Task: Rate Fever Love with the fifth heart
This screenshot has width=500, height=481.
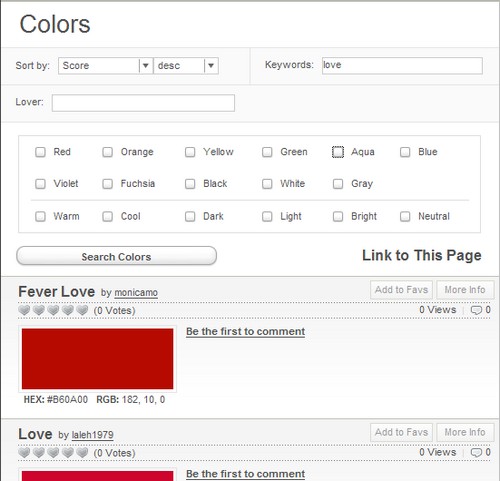Action: click(x=82, y=310)
